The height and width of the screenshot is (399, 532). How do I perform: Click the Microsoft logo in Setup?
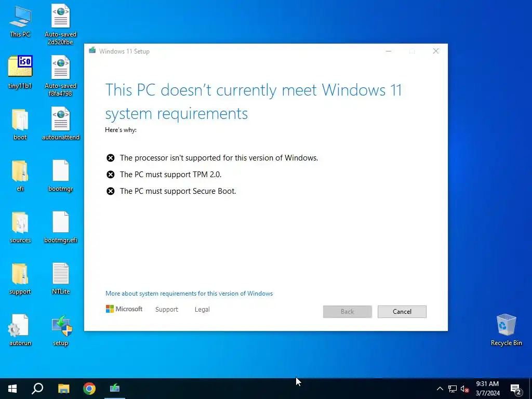point(124,309)
